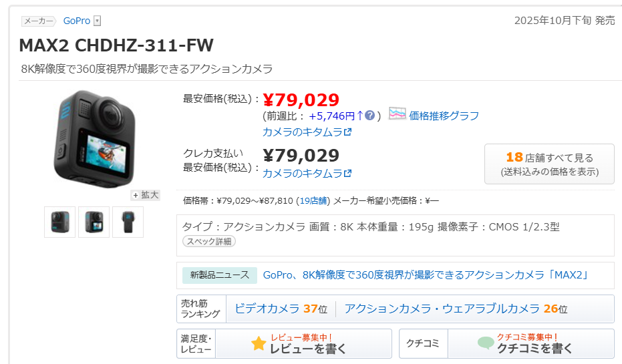Click the price help question mark icon

coord(369,115)
